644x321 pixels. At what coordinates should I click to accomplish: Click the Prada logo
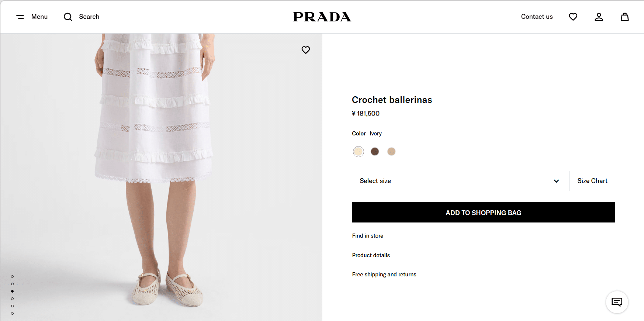coord(322,17)
